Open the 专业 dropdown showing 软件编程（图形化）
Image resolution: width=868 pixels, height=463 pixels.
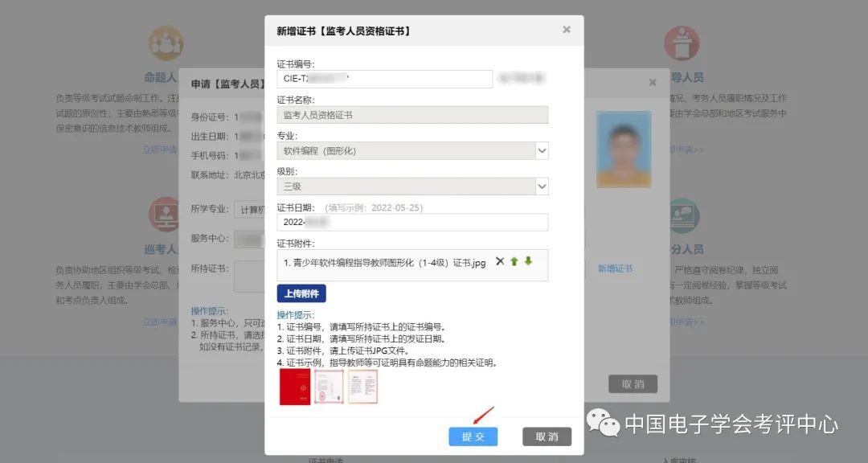(x=412, y=150)
